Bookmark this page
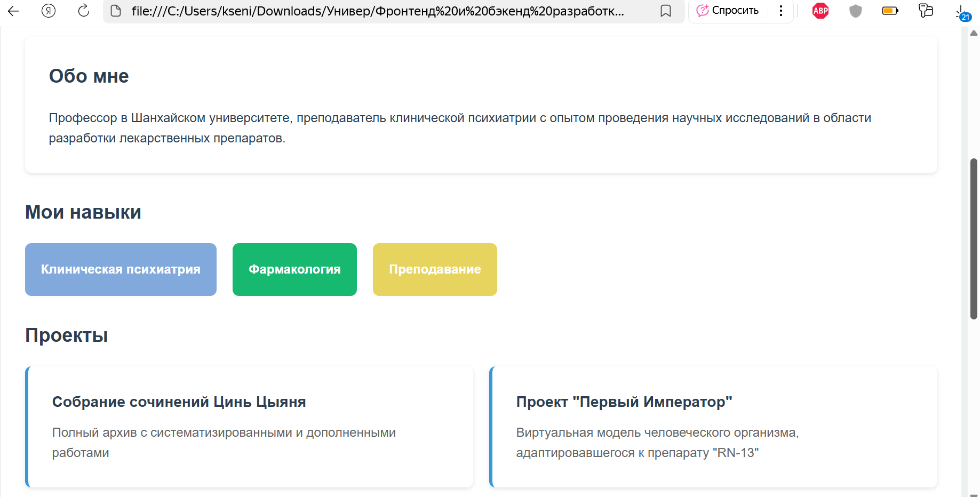 (x=665, y=11)
